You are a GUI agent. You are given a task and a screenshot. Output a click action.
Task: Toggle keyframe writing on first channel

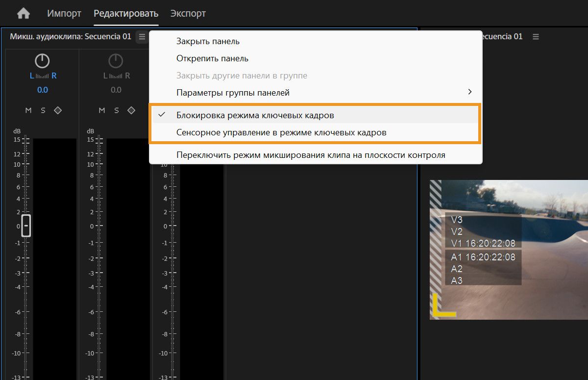pos(58,110)
